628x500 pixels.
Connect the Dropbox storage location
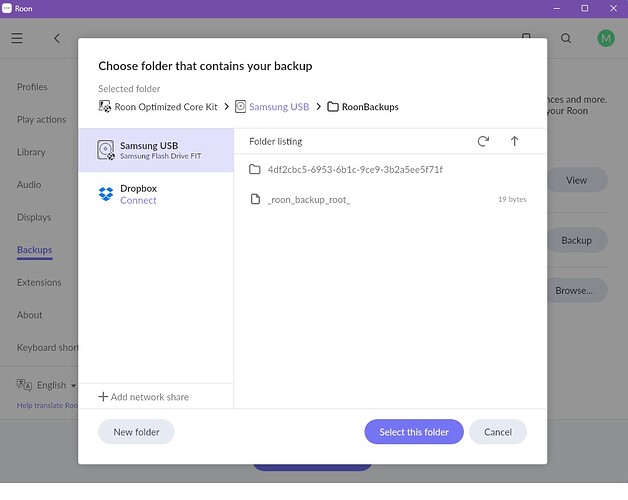pos(138,200)
